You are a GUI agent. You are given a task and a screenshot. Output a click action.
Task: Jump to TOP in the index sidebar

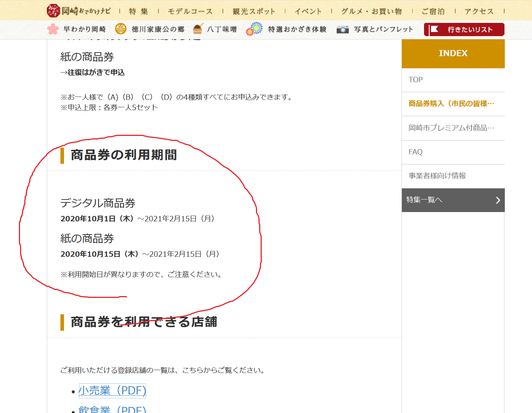click(x=415, y=80)
